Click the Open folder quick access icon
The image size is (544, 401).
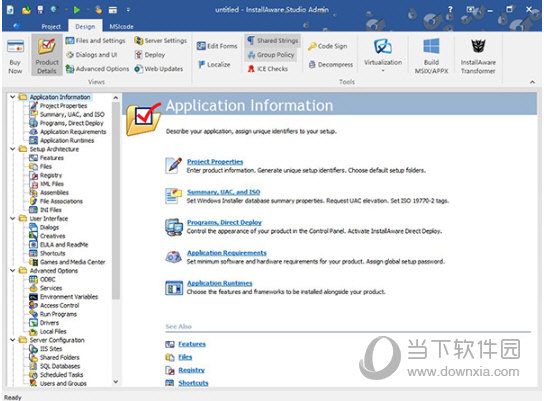point(26,10)
